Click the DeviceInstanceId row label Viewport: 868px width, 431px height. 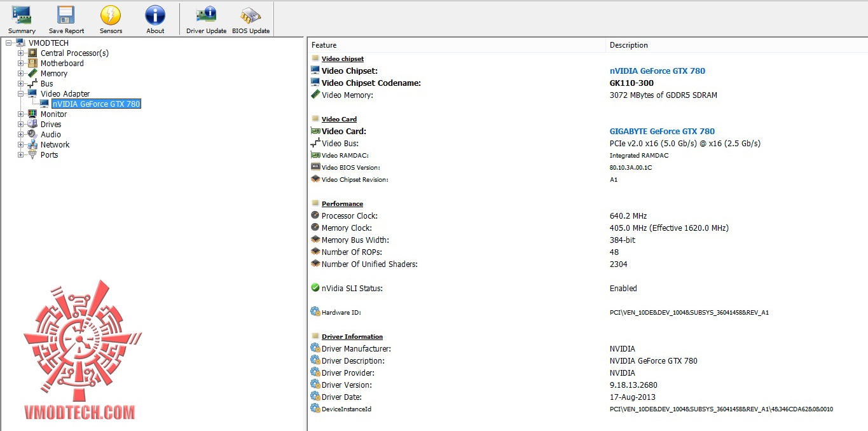point(347,409)
